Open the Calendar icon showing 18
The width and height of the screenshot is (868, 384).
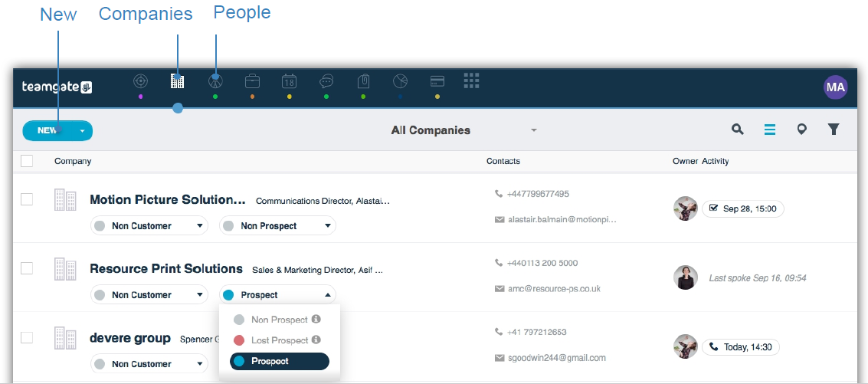coord(289,81)
